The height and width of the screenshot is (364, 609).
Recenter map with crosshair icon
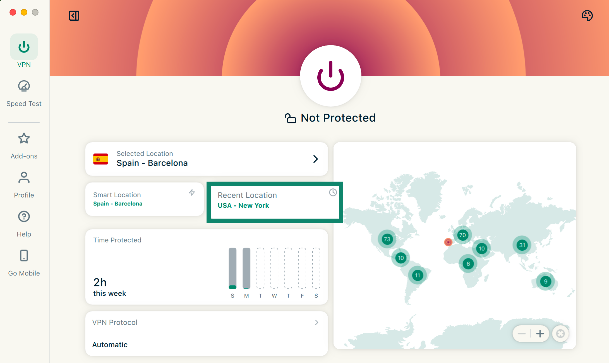click(560, 334)
